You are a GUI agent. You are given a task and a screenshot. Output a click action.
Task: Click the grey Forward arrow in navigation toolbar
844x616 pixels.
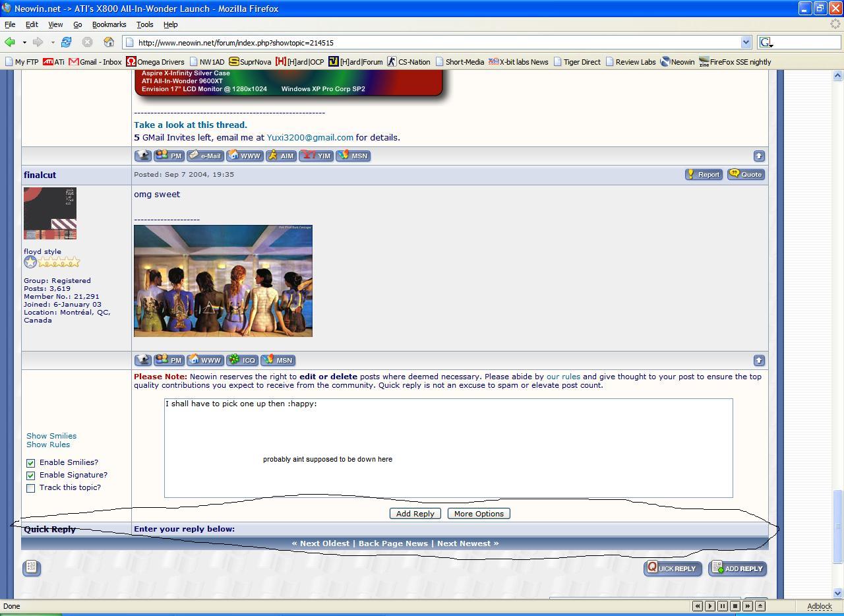pyautogui.click(x=38, y=42)
